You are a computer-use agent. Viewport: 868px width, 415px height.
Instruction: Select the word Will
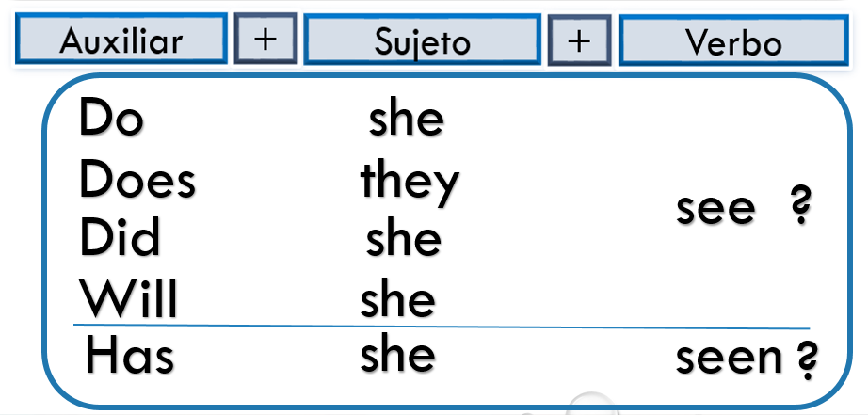click(128, 297)
